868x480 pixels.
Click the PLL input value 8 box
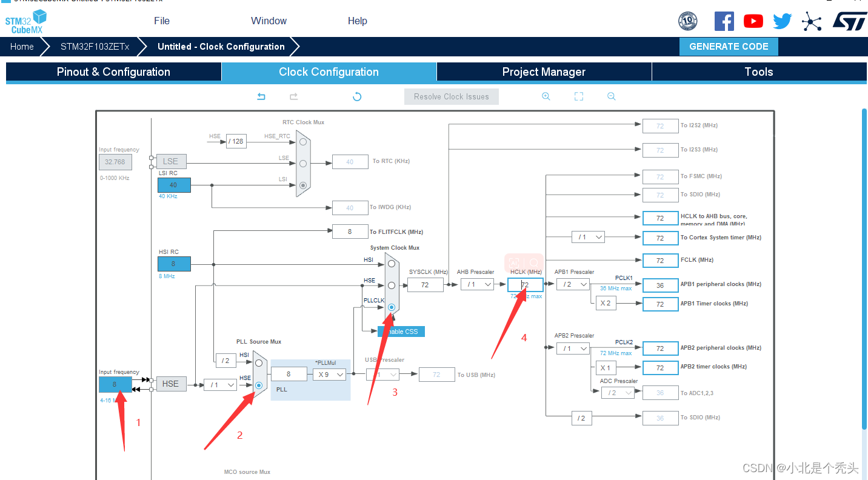point(289,374)
